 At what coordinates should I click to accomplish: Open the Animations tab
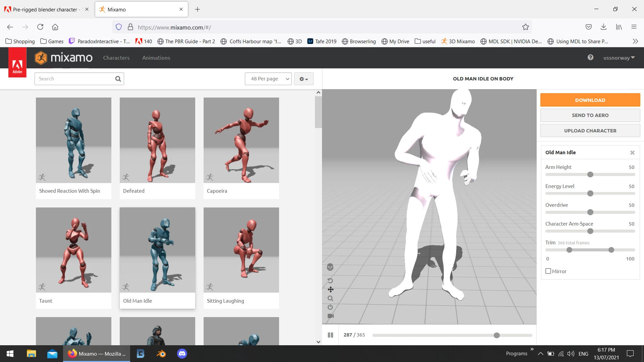pyautogui.click(x=156, y=58)
